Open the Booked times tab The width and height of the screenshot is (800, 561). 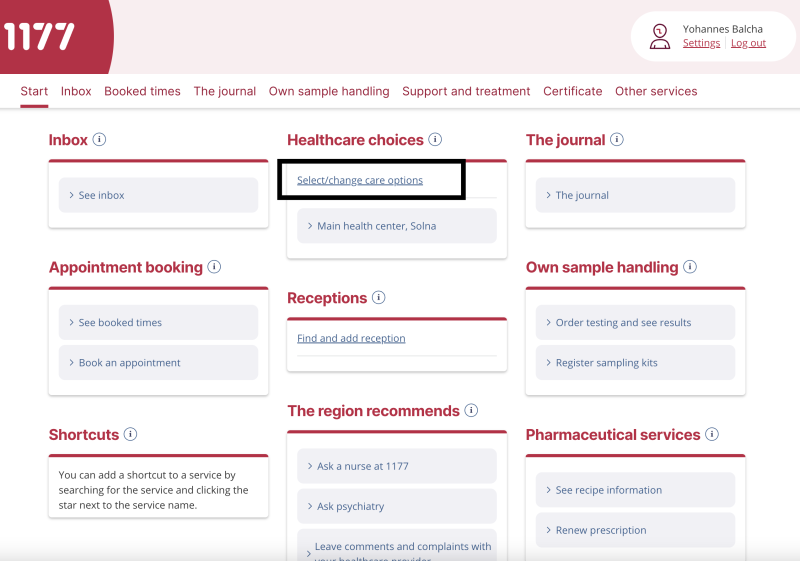pyautogui.click(x=142, y=91)
